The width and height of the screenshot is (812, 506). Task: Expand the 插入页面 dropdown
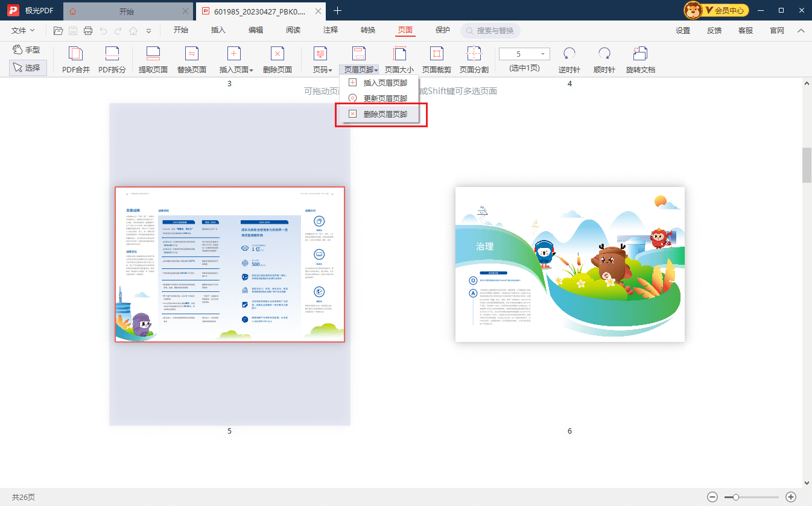(x=236, y=69)
